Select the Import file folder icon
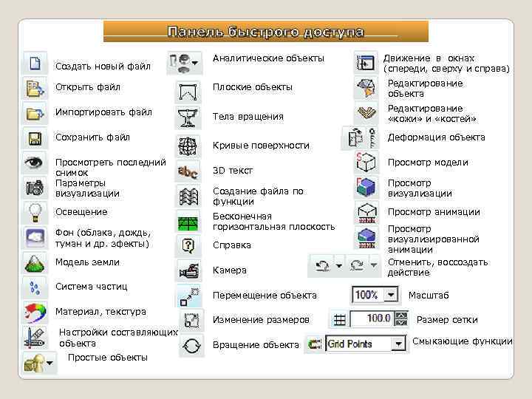532x399 pixels. (35, 113)
